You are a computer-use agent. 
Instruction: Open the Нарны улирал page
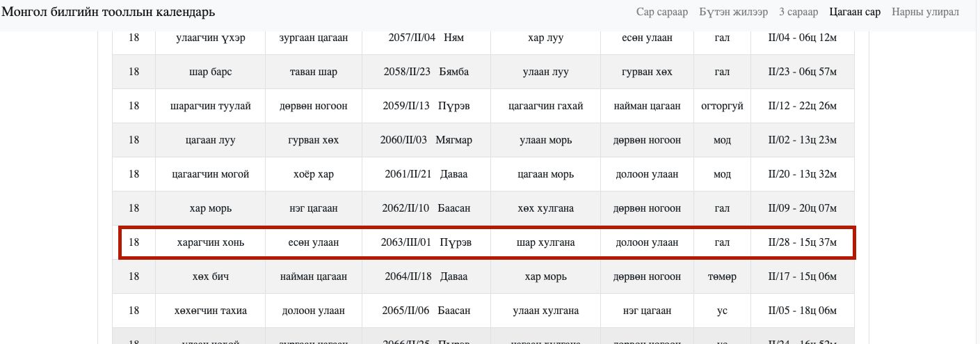click(925, 12)
